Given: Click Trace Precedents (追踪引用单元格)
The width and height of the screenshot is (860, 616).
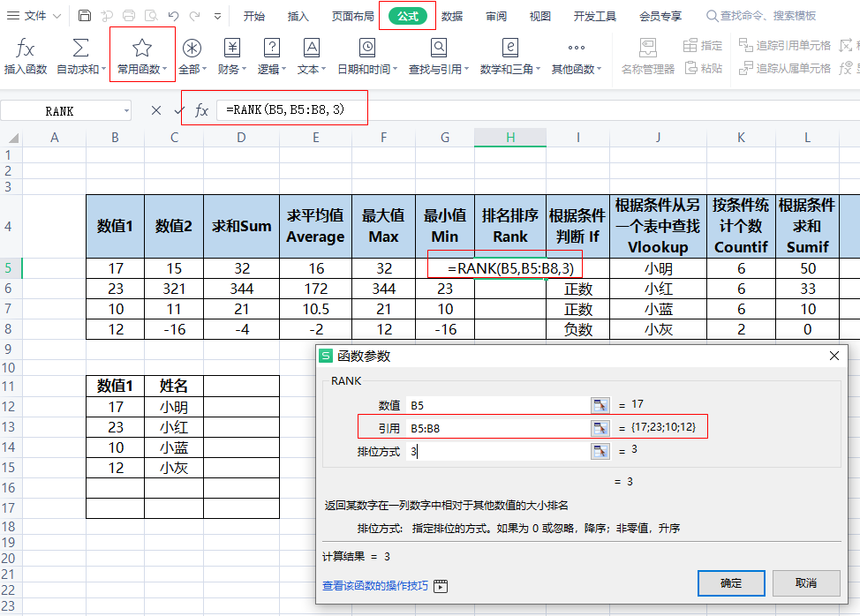Looking at the screenshot, I should pos(785,46).
